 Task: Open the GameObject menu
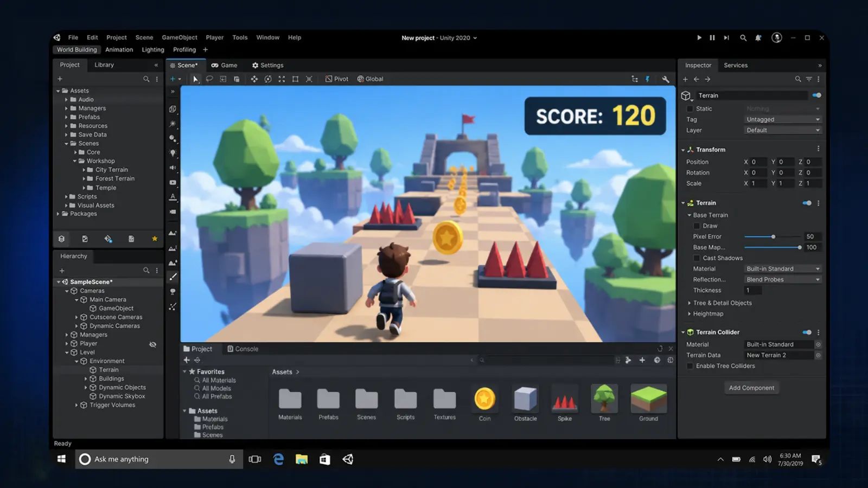(x=180, y=37)
